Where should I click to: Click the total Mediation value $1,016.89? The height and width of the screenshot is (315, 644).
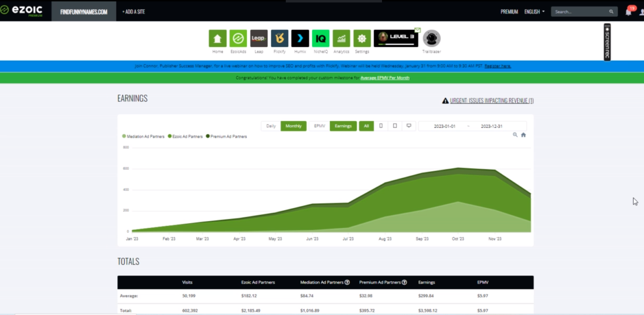point(310,310)
